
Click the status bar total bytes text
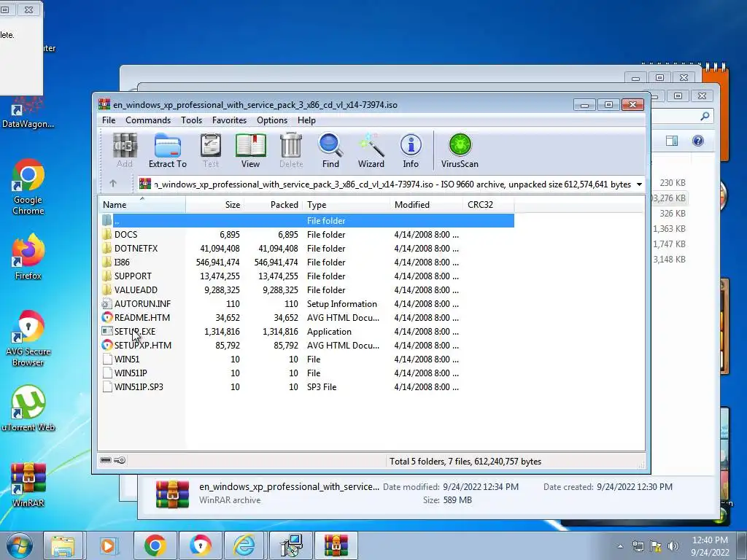pyautogui.click(x=465, y=461)
